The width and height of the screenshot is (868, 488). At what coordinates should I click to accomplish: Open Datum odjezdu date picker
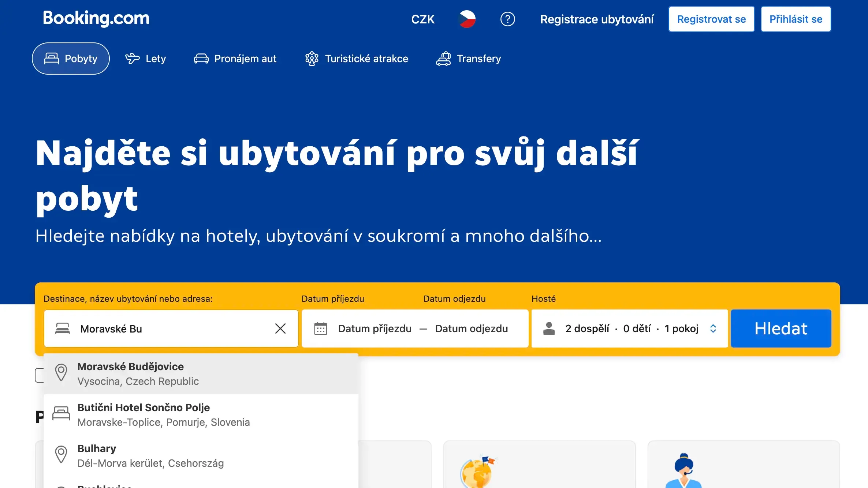472,329
